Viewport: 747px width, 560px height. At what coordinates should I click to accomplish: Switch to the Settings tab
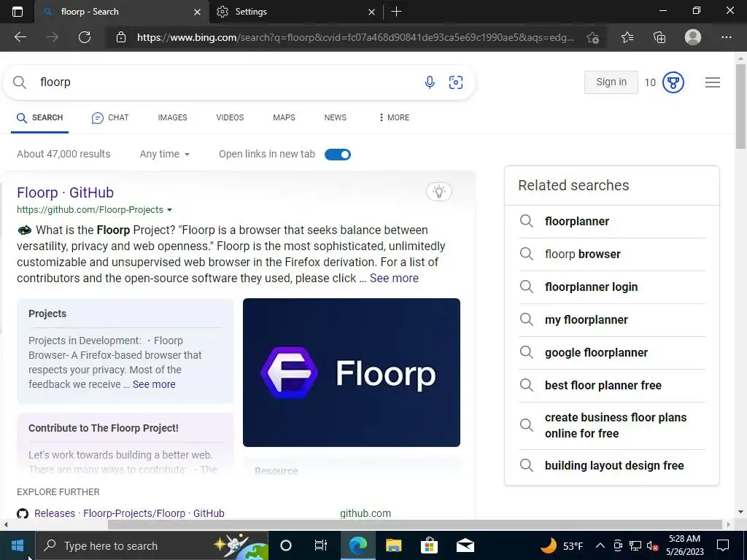295,12
